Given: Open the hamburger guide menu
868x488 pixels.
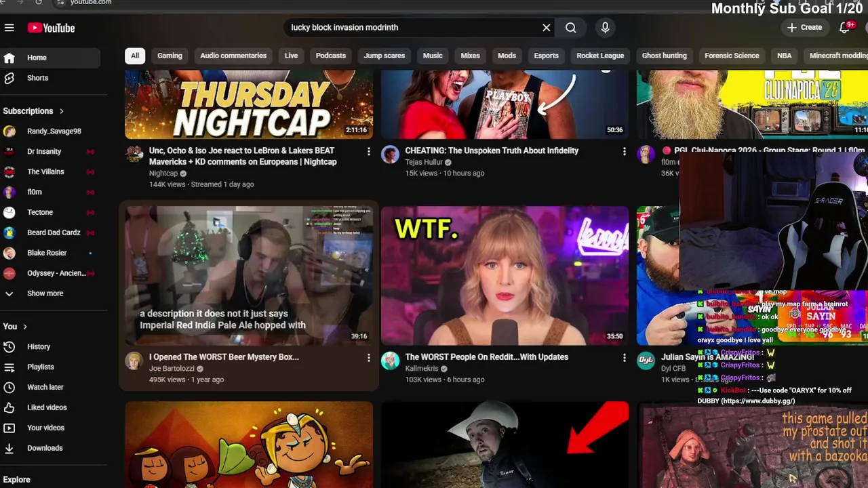Looking at the screenshot, I should point(9,28).
